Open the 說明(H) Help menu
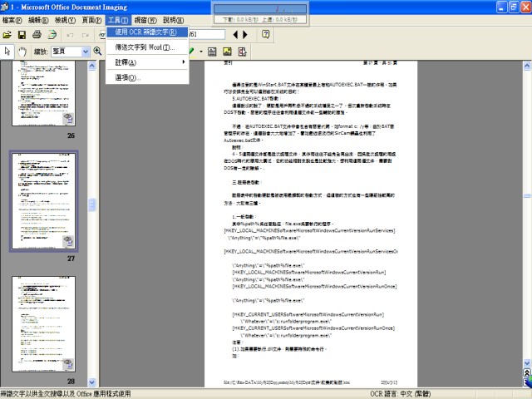 pos(173,20)
